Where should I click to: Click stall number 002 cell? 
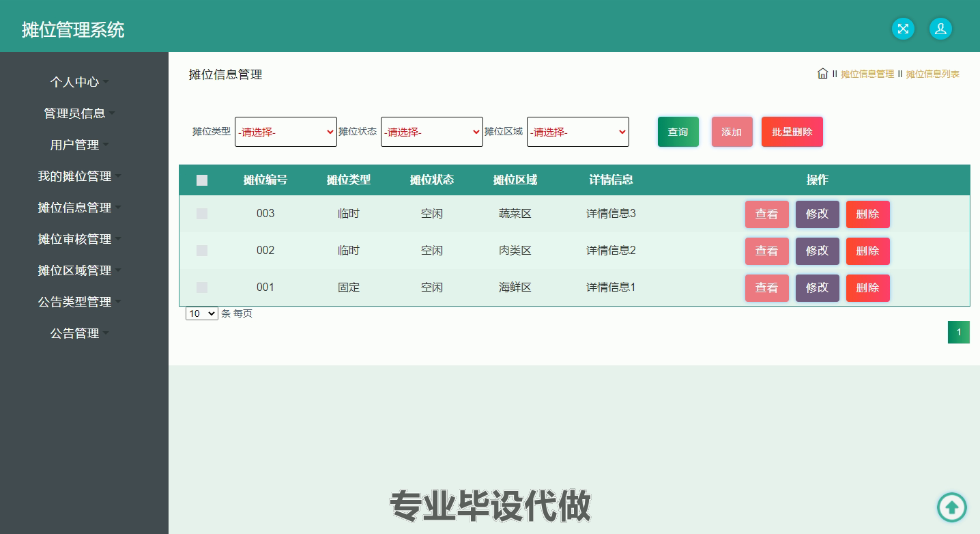point(265,251)
